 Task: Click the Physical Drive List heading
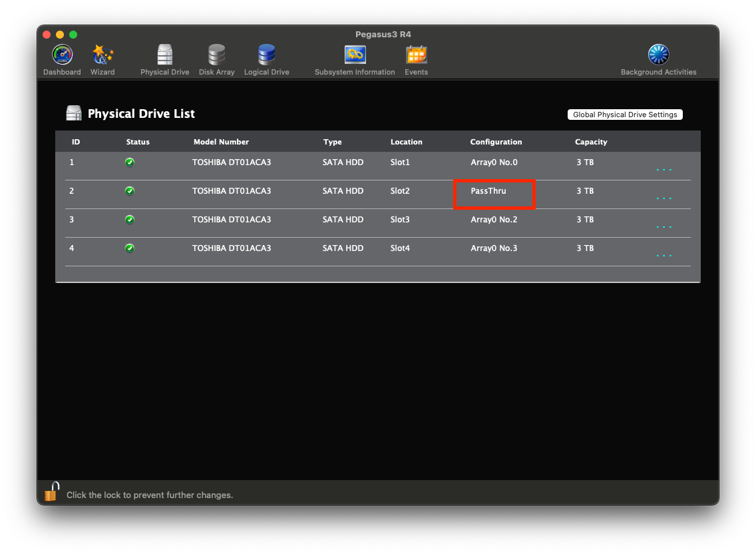click(141, 114)
